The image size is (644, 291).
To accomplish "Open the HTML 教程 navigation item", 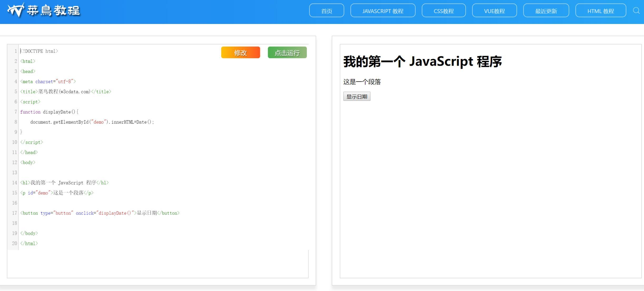I will [600, 11].
